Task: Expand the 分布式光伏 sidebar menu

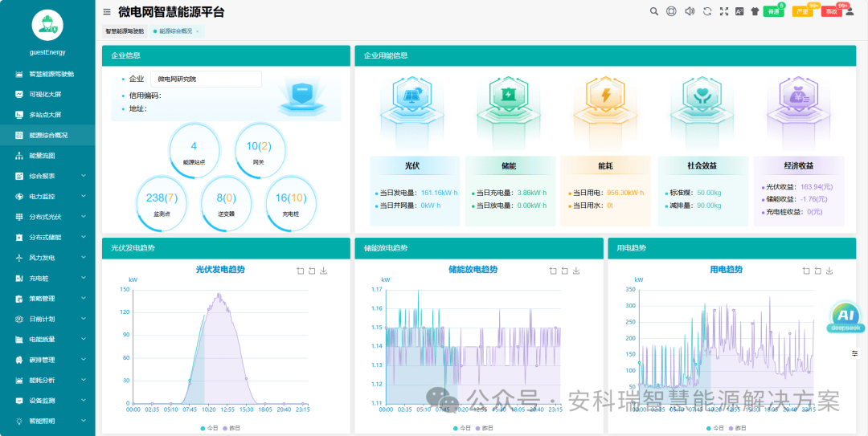Action: coord(47,217)
